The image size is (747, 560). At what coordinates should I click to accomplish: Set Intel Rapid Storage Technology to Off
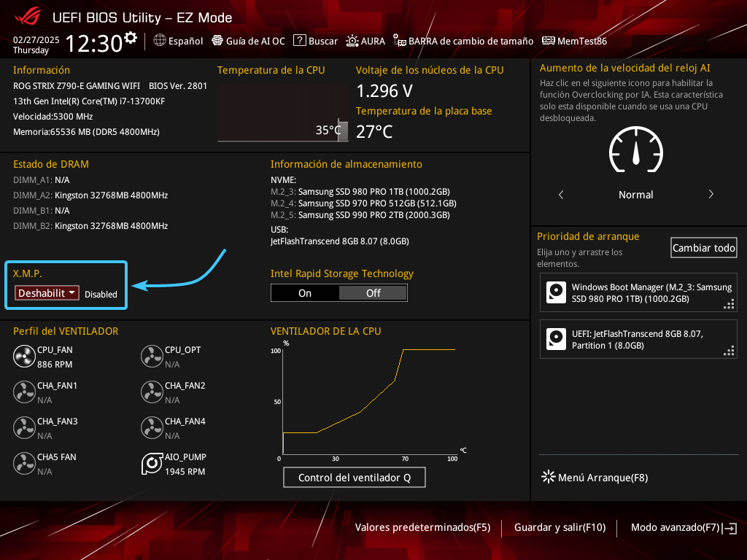coord(373,293)
